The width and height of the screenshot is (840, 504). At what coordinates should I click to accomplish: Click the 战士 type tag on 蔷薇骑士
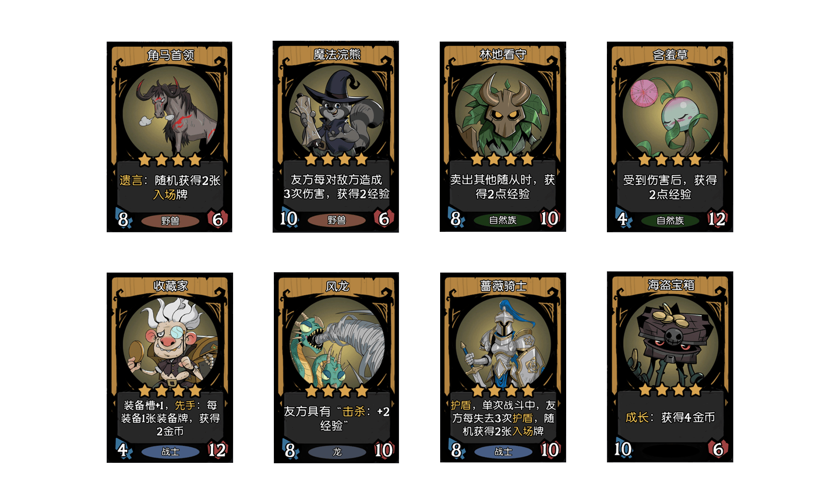(x=503, y=451)
